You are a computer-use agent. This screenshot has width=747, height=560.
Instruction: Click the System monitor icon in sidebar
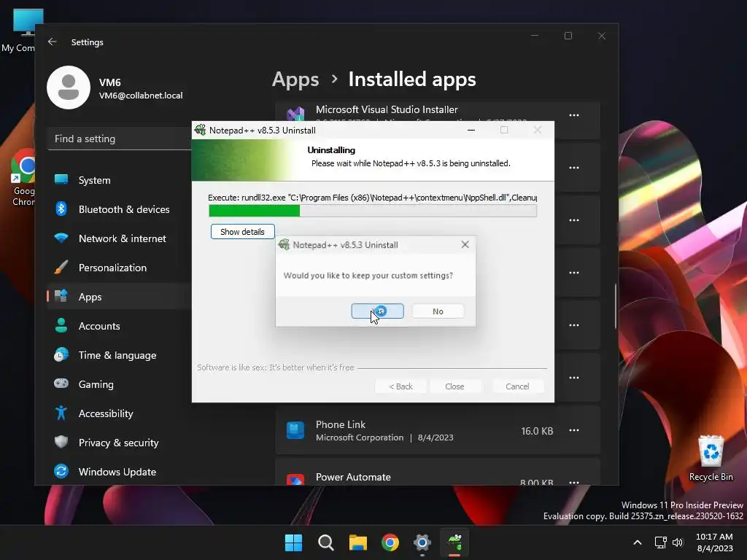pos(61,179)
